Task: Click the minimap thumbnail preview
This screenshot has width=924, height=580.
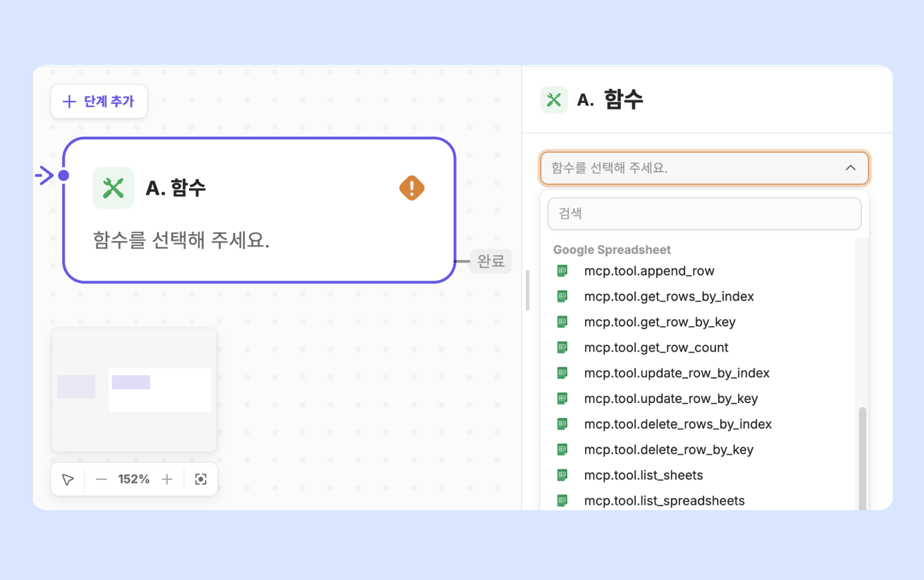Action: (x=134, y=391)
